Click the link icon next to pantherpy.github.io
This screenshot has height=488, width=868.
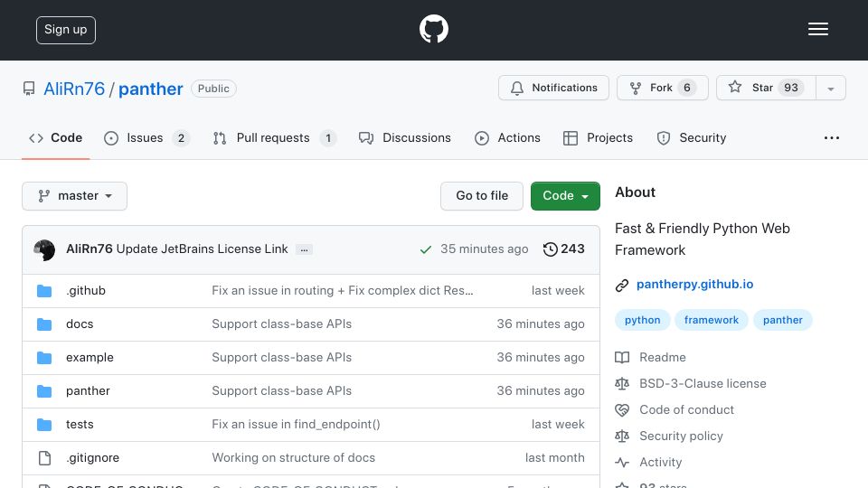pos(622,285)
